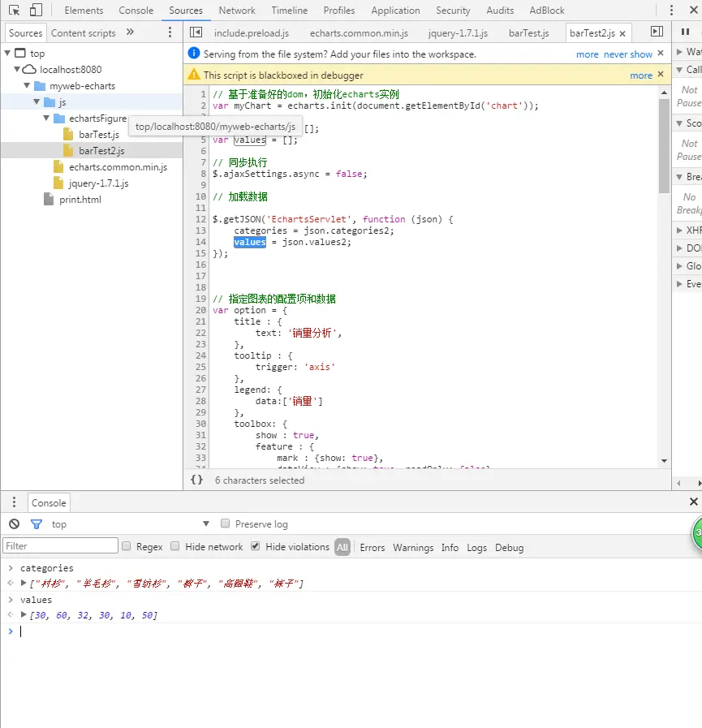Uncheck the Hide violations checkbox

click(x=256, y=546)
